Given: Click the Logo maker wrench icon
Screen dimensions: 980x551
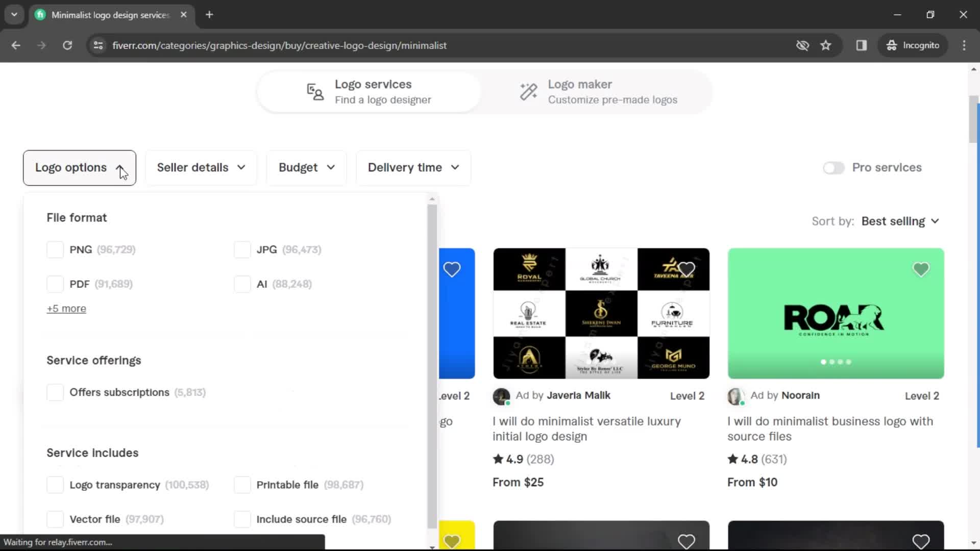Looking at the screenshot, I should point(528,91).
